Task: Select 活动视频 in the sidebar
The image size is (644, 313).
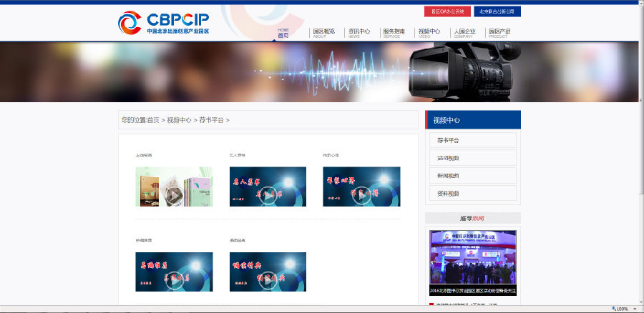Action: [473, 158]
